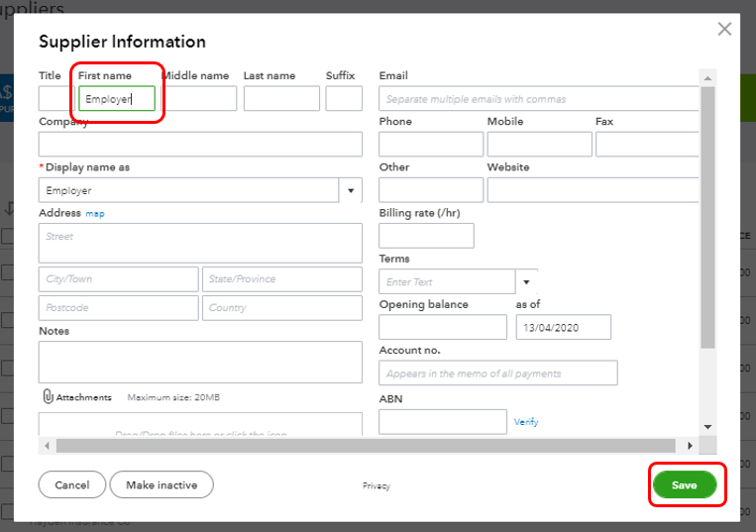The image size is (756, 532).
Task: Click the Account no. input field
Action: tap(497, 373)
